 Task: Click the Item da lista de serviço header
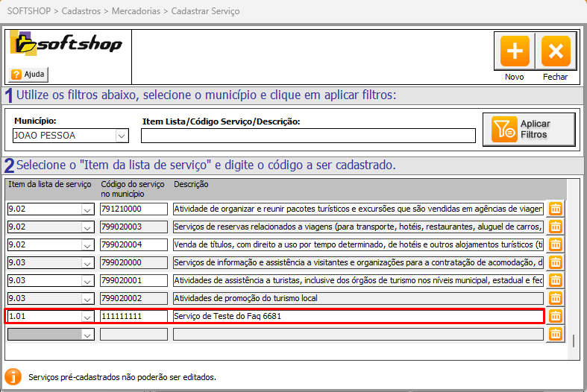point(50,184)
